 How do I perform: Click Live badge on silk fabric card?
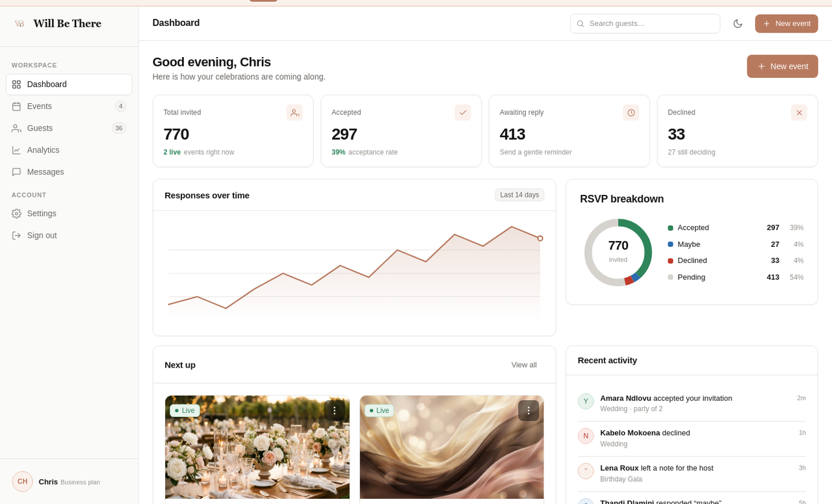[379, 410]
